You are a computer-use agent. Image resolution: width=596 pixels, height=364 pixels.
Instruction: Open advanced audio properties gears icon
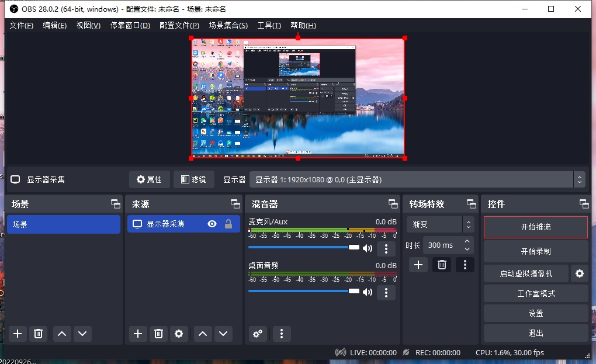(257, 334)
